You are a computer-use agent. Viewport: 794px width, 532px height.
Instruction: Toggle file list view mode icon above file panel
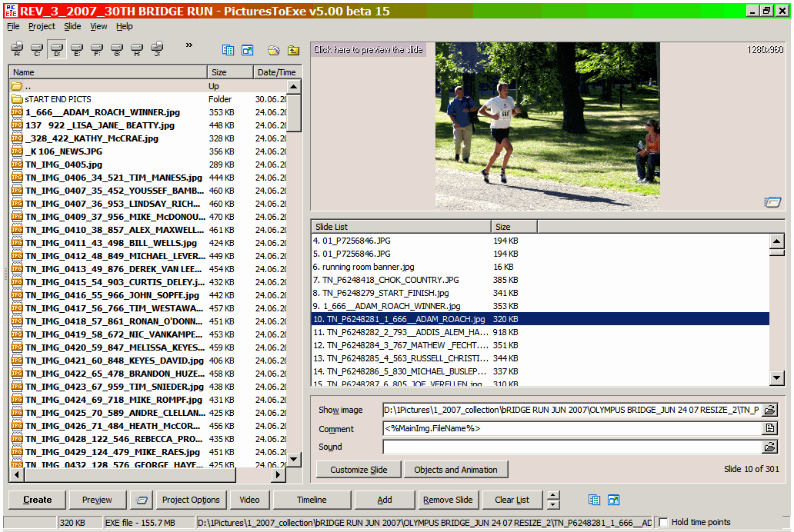[228, 51]
